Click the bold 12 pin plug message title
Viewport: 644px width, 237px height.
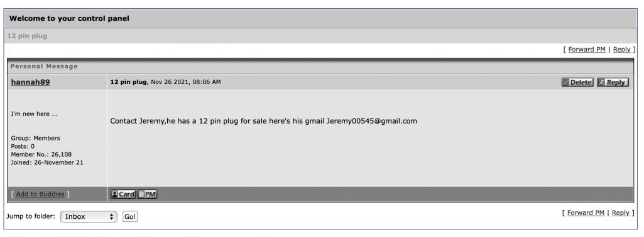tap(128, 82)
